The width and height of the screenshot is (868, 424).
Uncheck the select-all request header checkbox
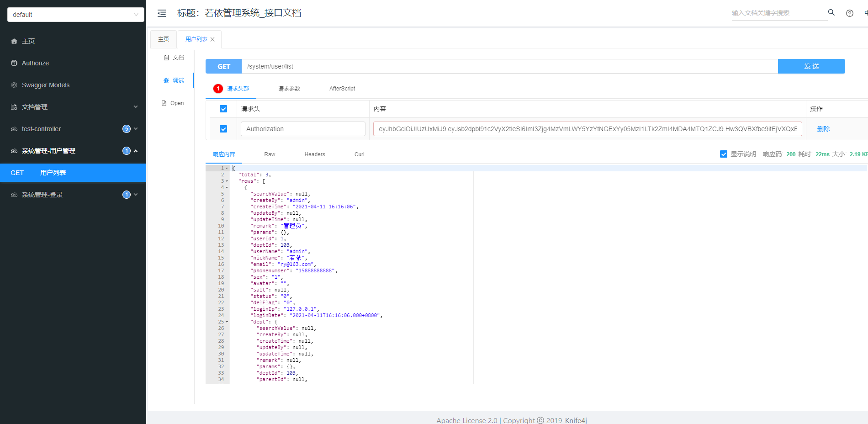[223, 109]
